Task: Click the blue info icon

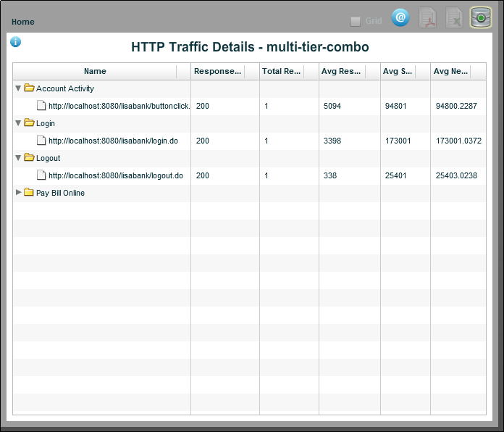Action: point(15,42)
